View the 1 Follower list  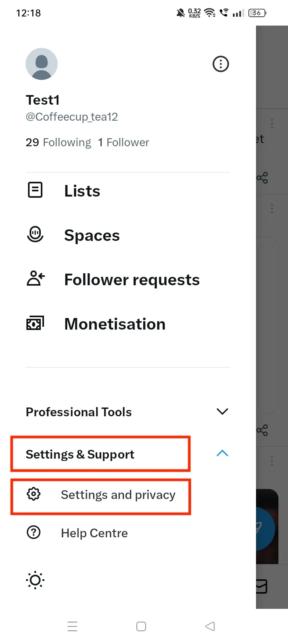click(124, 143)
